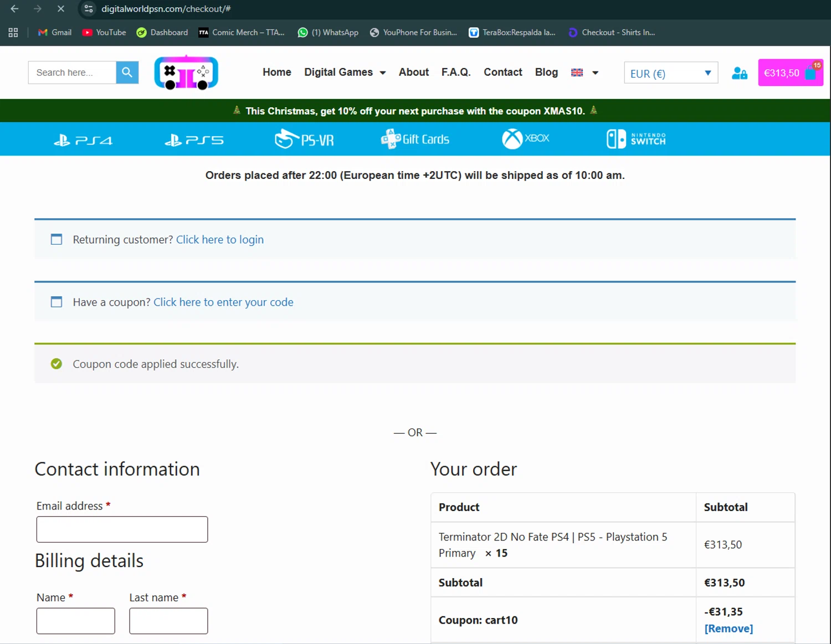
Task: Open Checkout - Shirts In bookmark
Action: 612,33
